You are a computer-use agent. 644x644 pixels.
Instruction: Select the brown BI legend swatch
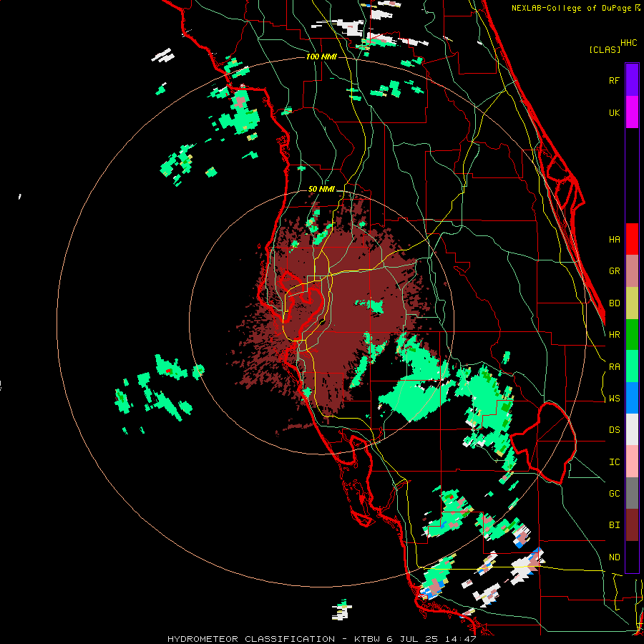632,525
